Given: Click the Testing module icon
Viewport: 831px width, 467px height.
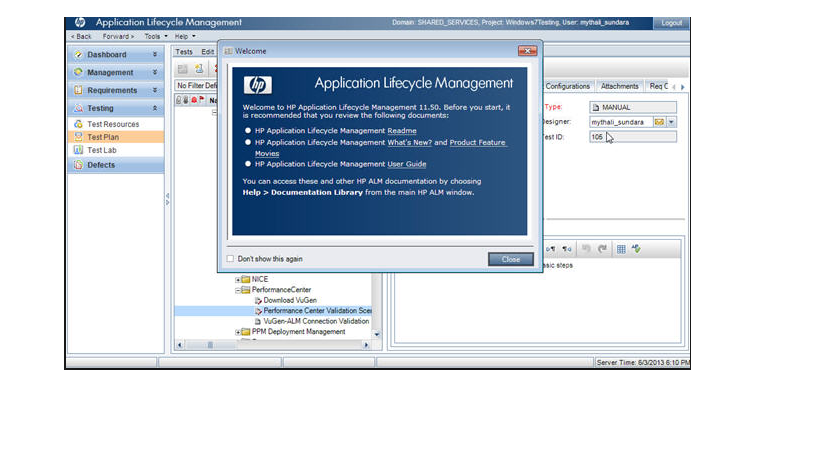Looking at the screenshot, I should click(x=78, y=108).
